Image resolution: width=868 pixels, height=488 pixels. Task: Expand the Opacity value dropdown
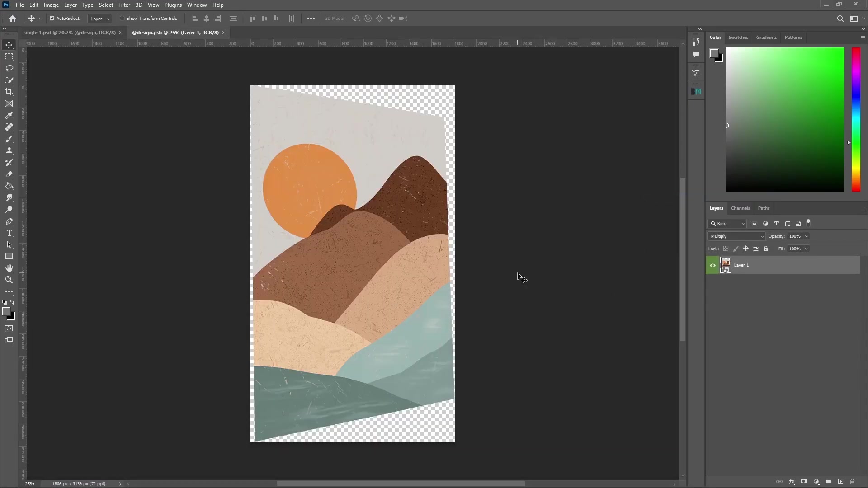806,236
